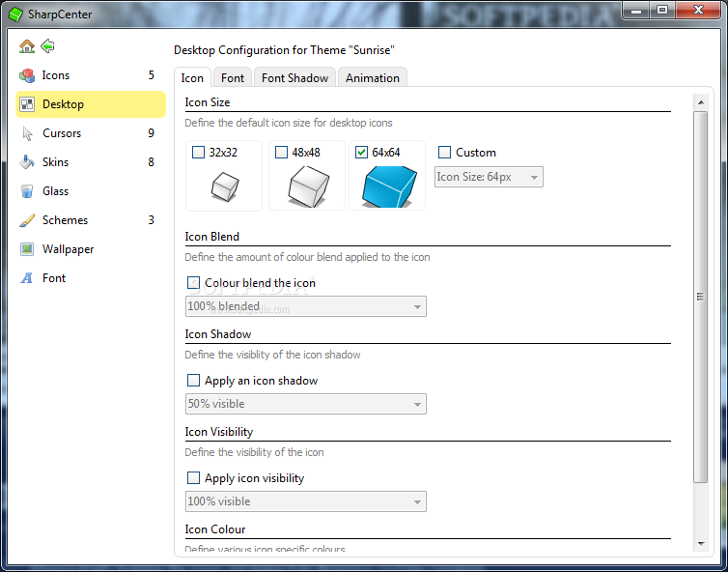Click the Icon Shadow section heading
728x572 pixels.
tap(218, 334)
